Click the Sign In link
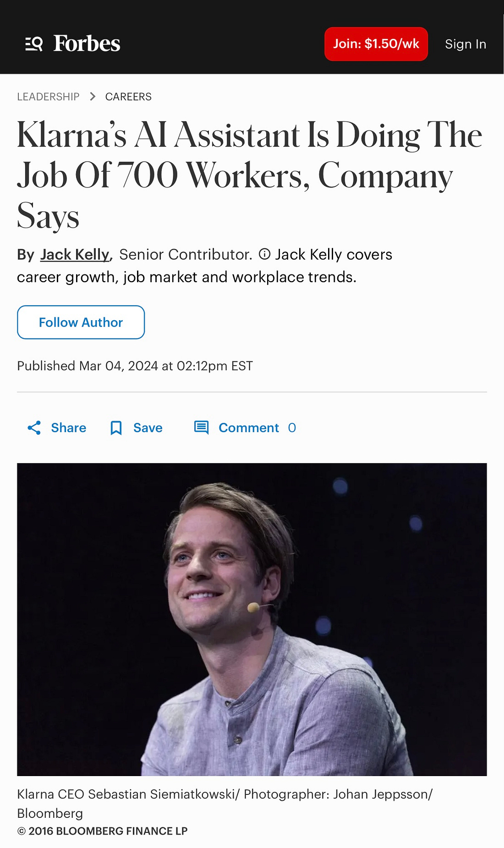The width and height of the screenshot is (504, 848). [x=465, y=44]
